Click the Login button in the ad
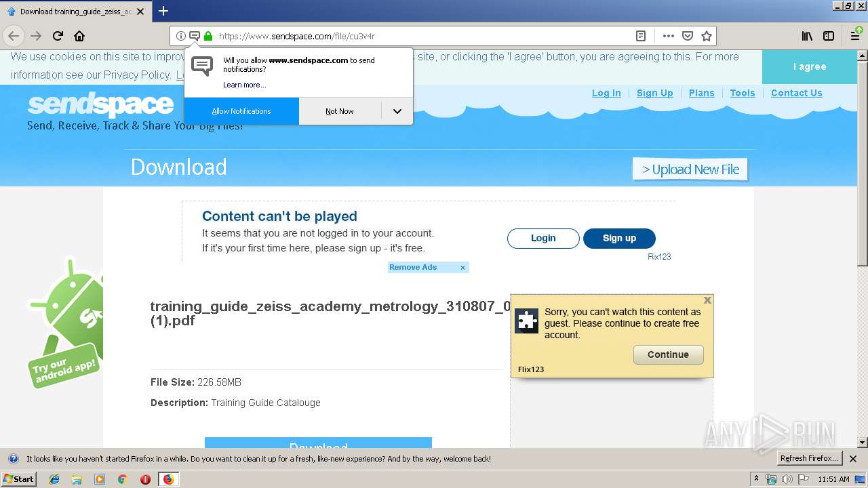 pos(543,239)
